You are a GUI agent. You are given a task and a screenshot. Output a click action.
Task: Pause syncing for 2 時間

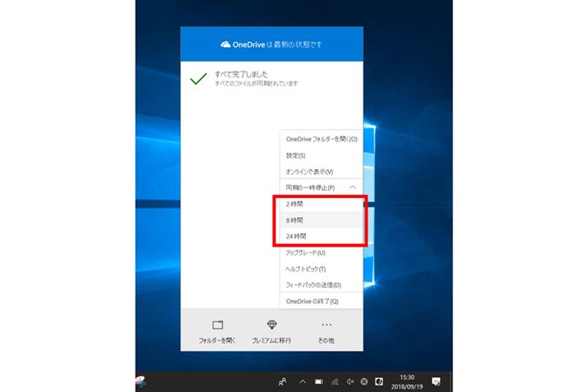click(322, 204)
